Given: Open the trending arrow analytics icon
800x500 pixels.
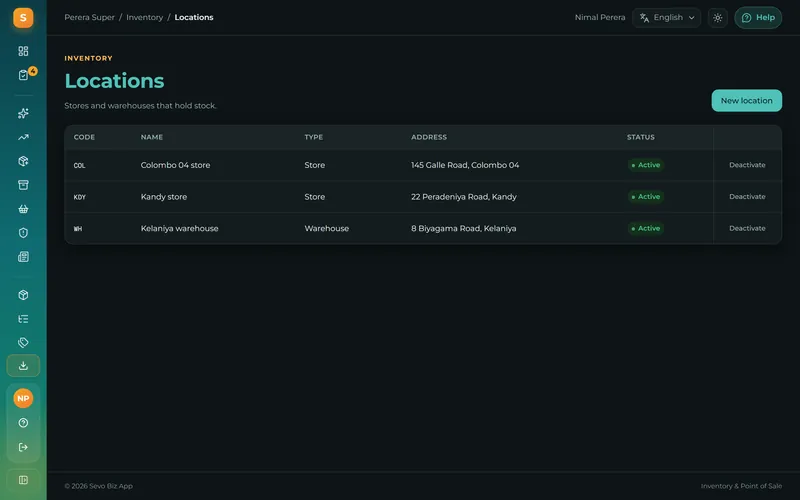Looking at the screenshot, I should (23, 137).
